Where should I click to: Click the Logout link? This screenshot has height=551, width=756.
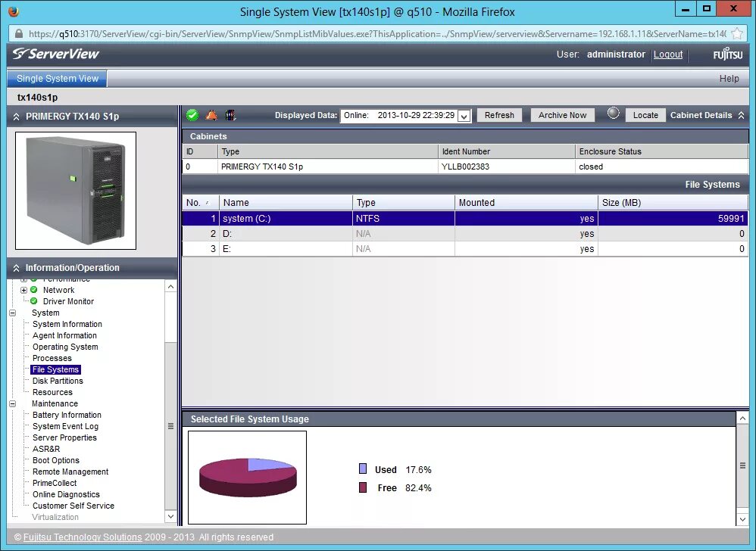click(668, 54)
